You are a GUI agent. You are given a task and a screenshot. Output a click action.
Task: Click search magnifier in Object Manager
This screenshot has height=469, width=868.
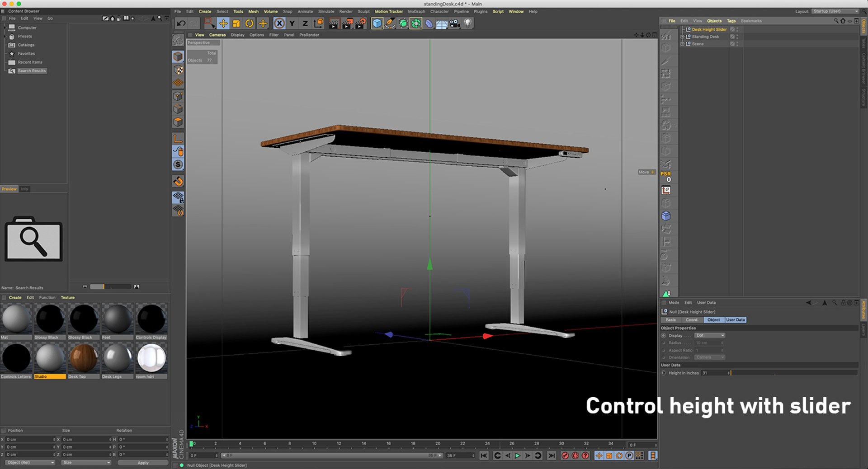click(x=836, y=21)
